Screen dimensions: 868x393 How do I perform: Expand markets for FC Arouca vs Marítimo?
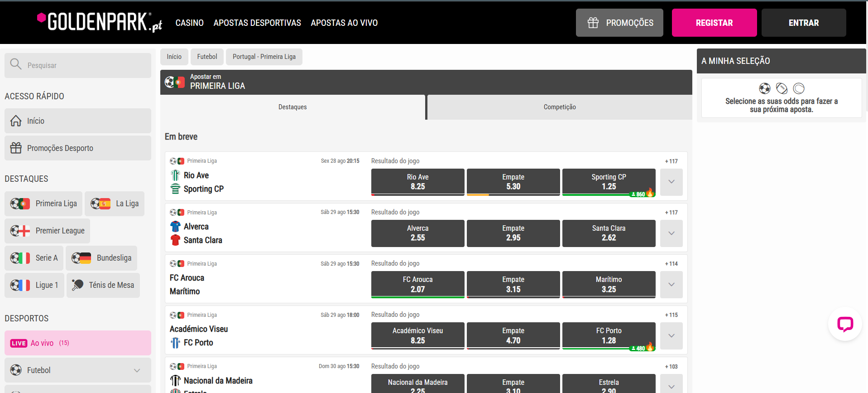point(671,285)
